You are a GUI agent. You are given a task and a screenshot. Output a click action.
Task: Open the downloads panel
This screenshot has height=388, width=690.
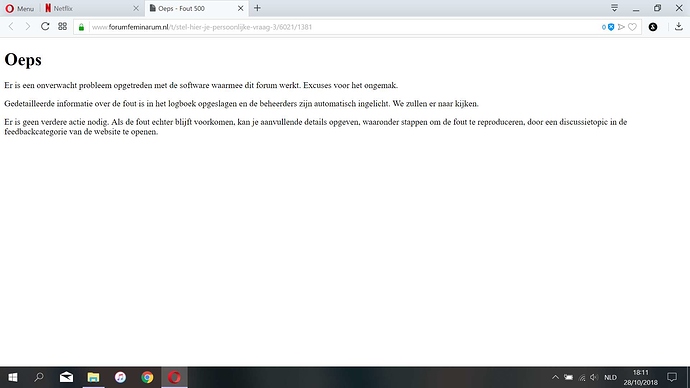(x=679, y=27)
